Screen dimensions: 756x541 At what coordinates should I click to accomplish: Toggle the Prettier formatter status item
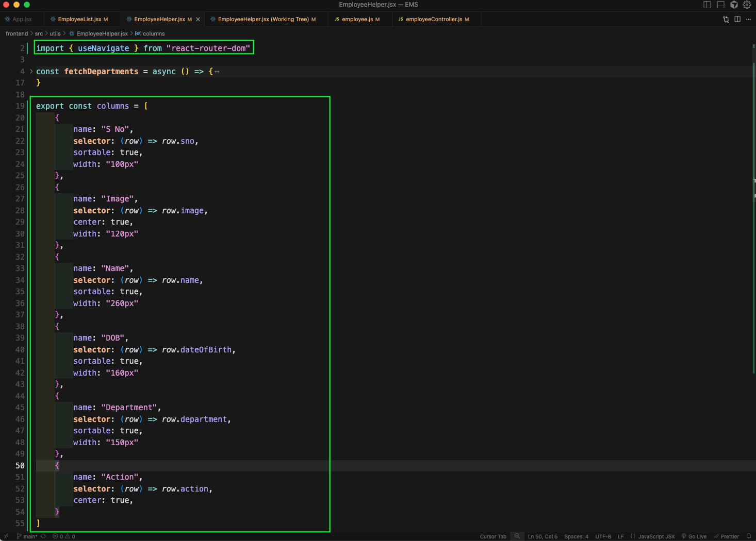point(726,536)
